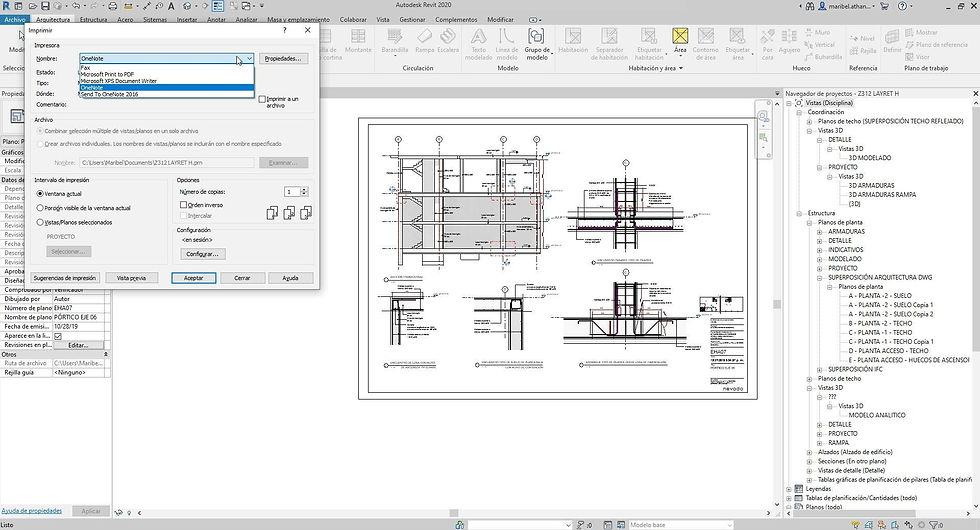Switch to the Sistemas ribbon tab

pos(155,19)
